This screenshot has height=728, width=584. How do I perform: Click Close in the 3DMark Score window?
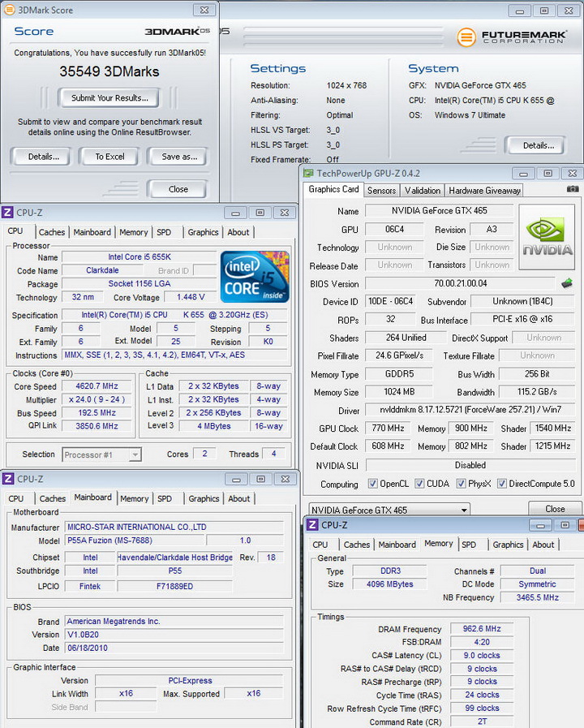click(x=178, y=189)
